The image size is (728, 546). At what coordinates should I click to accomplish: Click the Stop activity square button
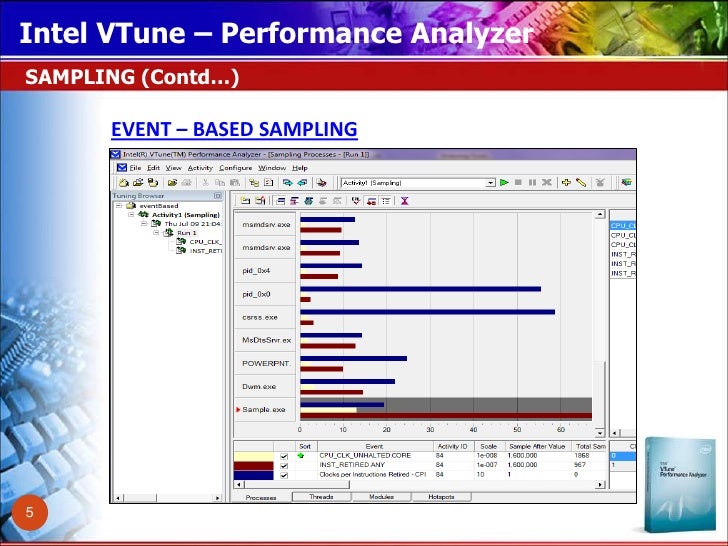(x=518, y=182)
